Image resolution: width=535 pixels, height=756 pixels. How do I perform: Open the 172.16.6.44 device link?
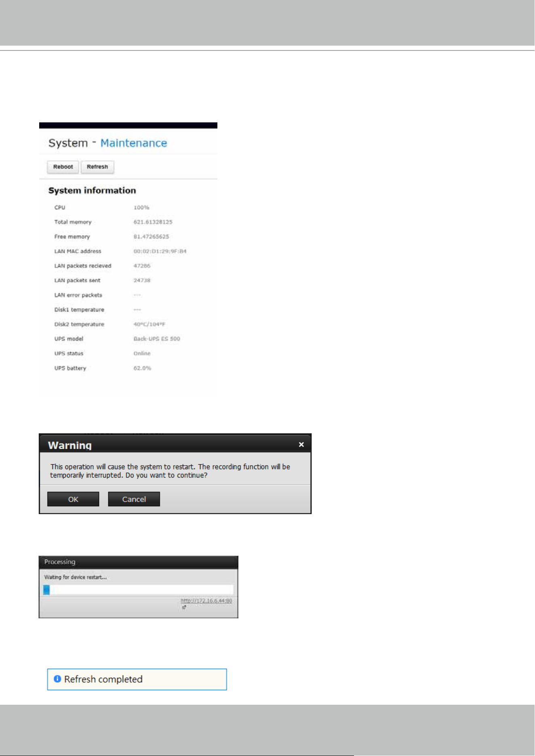[x=206, y=601]
